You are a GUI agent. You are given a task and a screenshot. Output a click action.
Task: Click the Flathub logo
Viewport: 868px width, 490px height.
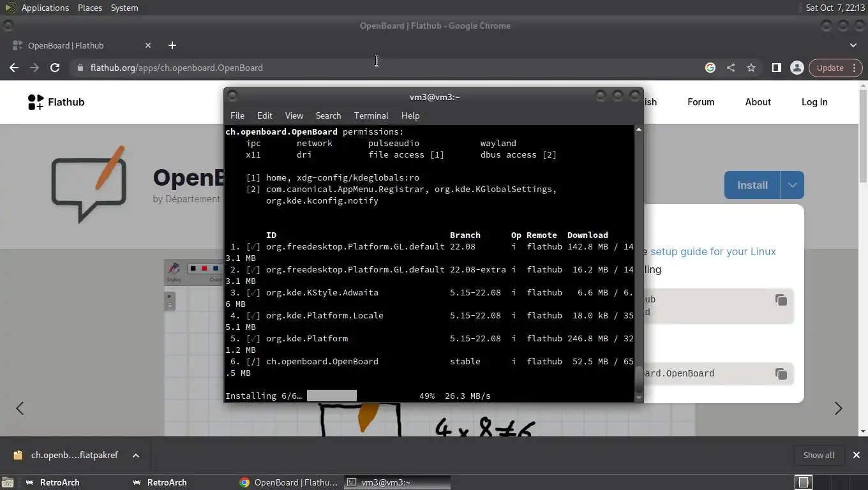(56, 102)
